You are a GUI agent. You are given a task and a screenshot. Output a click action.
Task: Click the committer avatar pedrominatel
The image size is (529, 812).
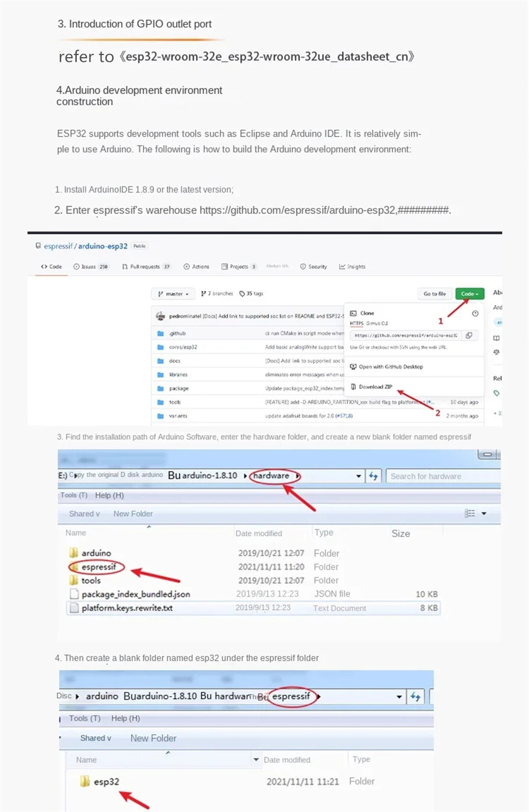pyautogui.click(x=160, y=316)
